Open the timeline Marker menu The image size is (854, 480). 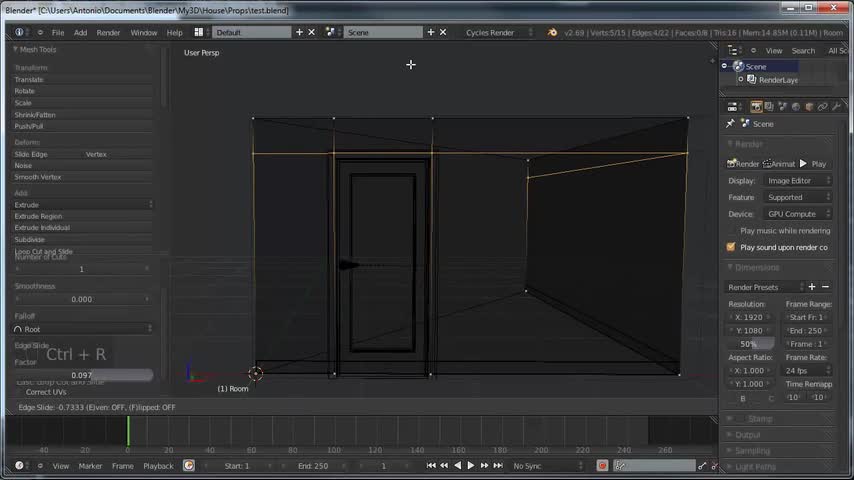[x=90, y=466]
